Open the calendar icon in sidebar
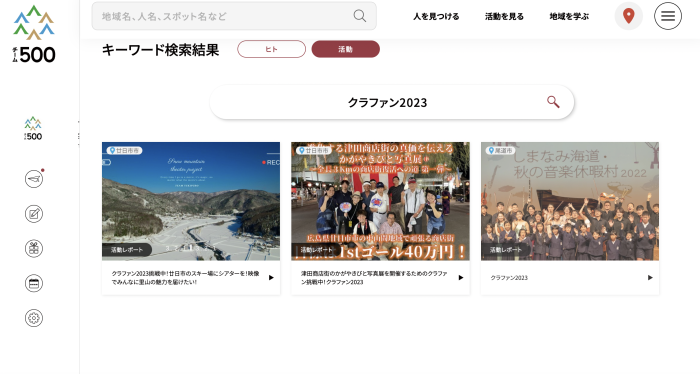The width and height of the screenshot is (700, 374). pyautogui.click(x=34, y=283)
